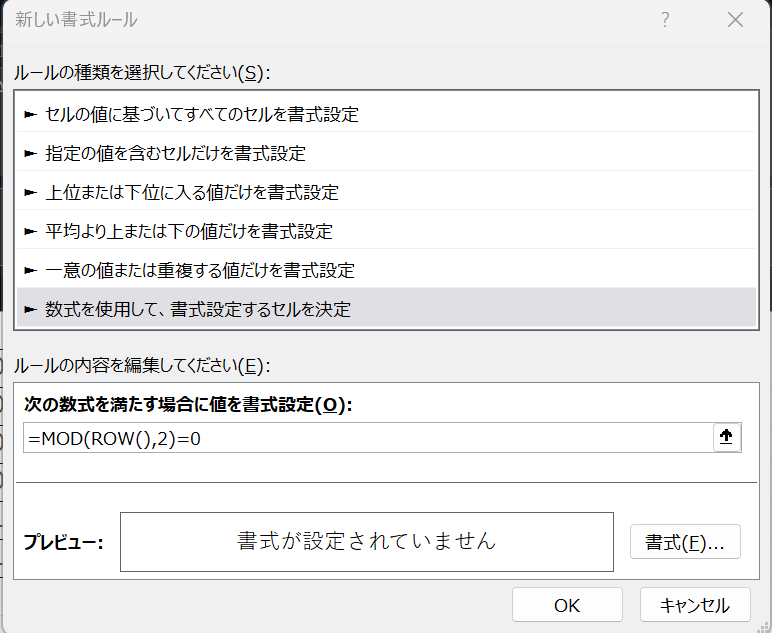Screen dimensions: 772x633
Task: Click the formula field containing =MOD(ROW(),2)=0
Action: (368, 438)
